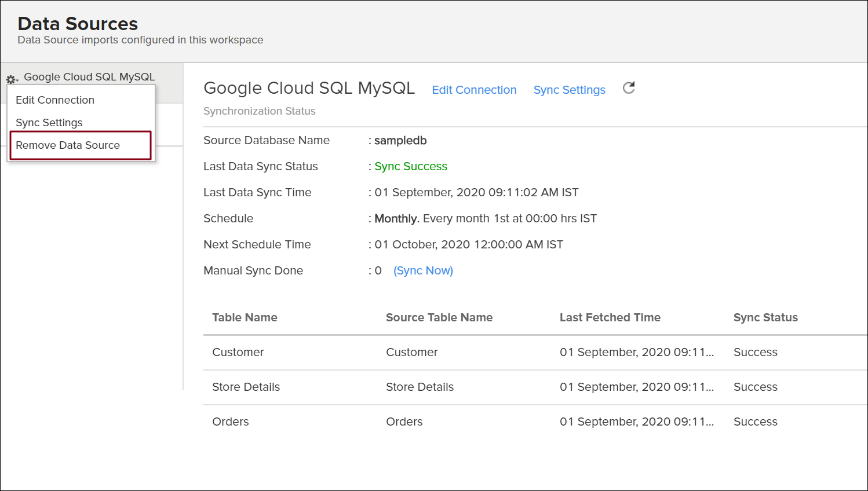Open the Sync Settings link in the header
This screenshot has width=868, height=491.
[x=569, y=90]
